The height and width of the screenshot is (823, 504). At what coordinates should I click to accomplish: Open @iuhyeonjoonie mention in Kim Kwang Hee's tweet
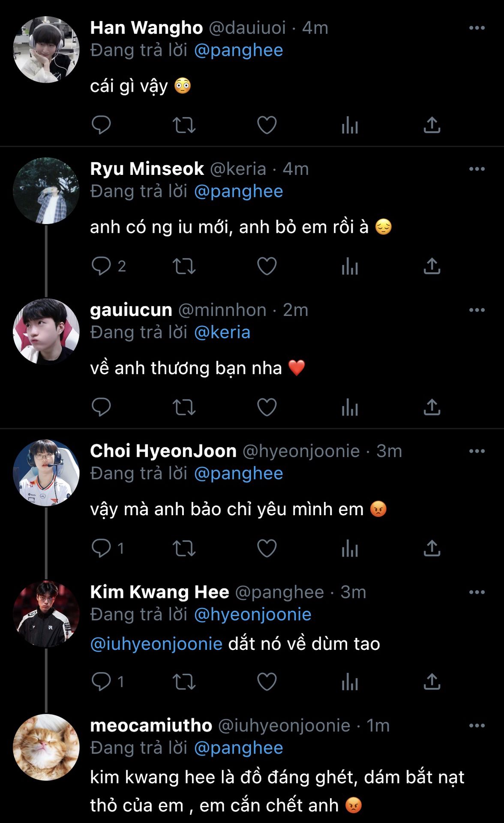coord(156,644)
